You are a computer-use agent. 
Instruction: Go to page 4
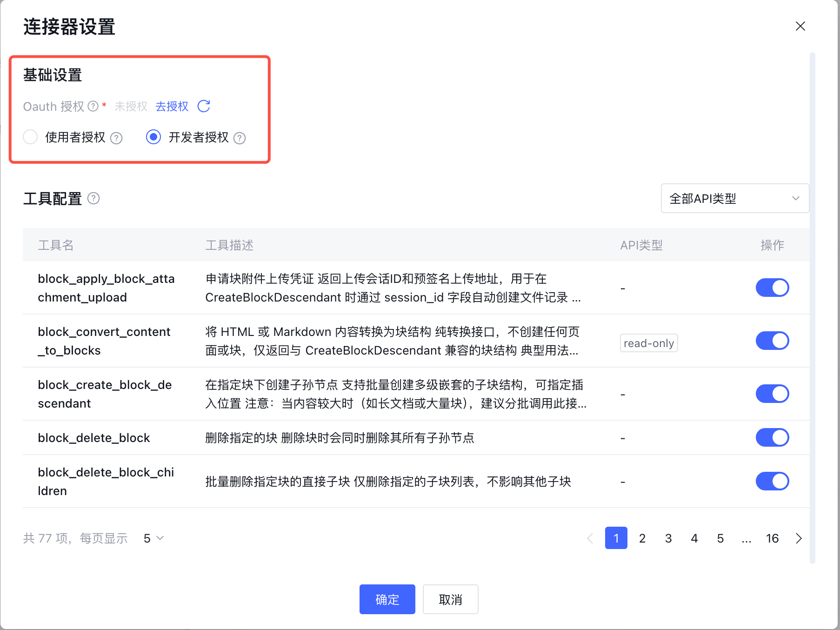click(694, 538)
